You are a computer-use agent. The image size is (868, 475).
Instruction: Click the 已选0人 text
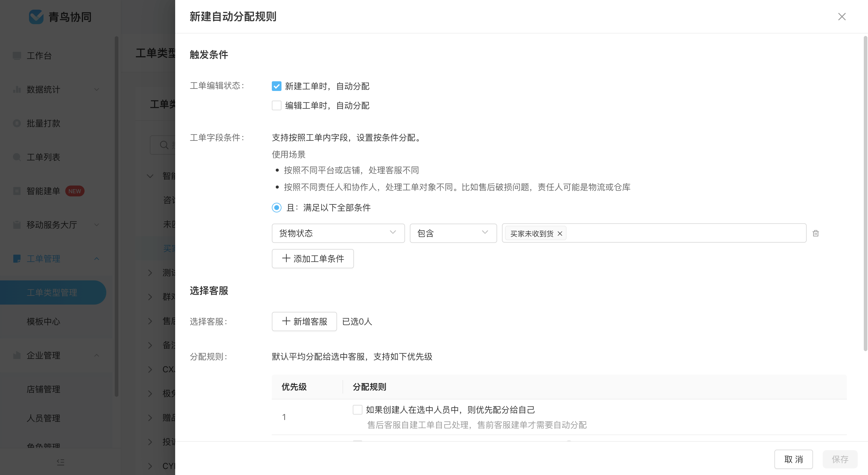click(x=357, y=322)
